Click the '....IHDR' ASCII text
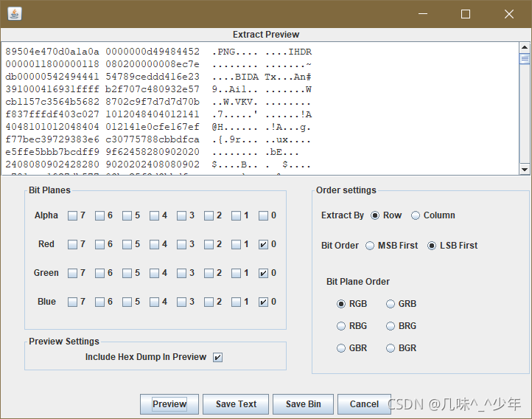Viewport: 532px width, 419px height. coord(289,52)
